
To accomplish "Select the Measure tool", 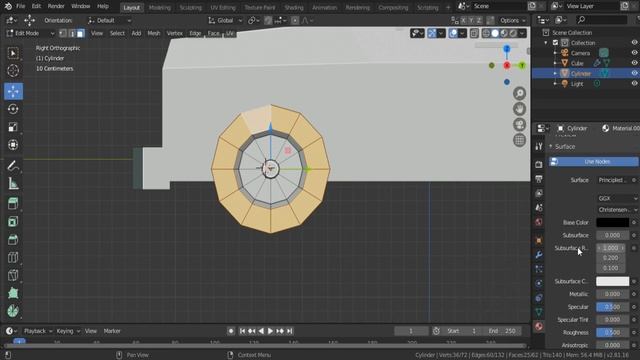I will tap(13, 184).
